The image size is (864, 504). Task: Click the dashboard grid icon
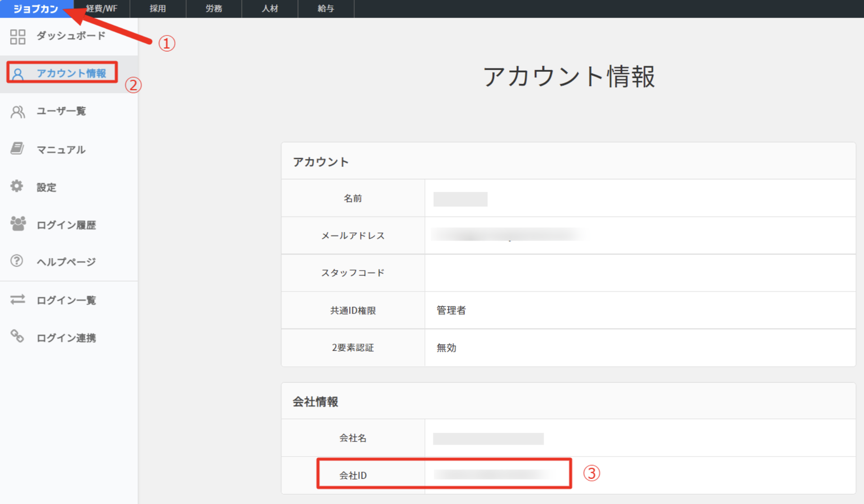click(18, 36)
